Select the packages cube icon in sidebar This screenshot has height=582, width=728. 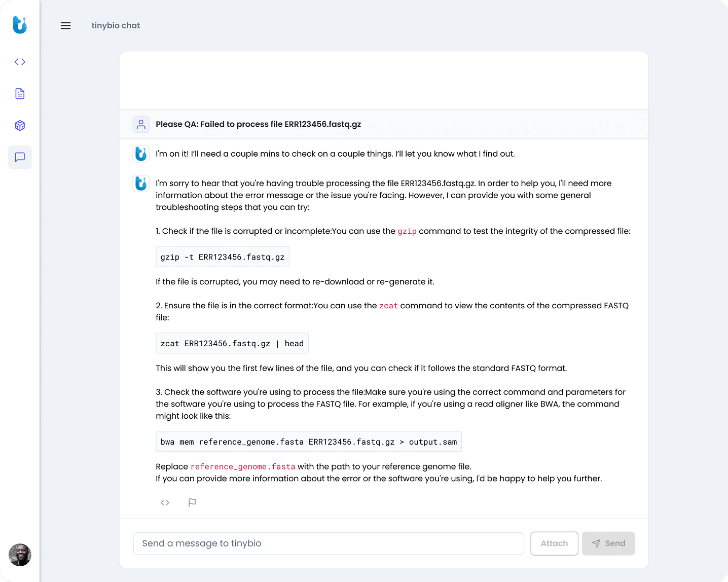[20, 125]
